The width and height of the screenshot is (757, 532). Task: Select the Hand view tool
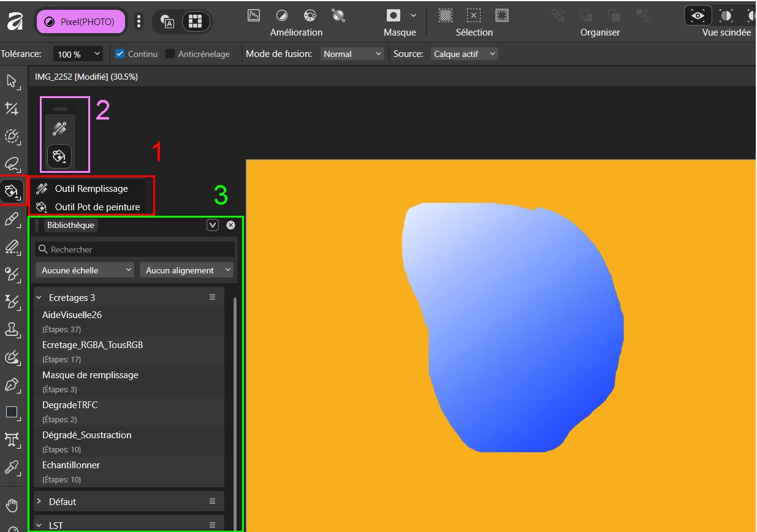coord(12,506)
